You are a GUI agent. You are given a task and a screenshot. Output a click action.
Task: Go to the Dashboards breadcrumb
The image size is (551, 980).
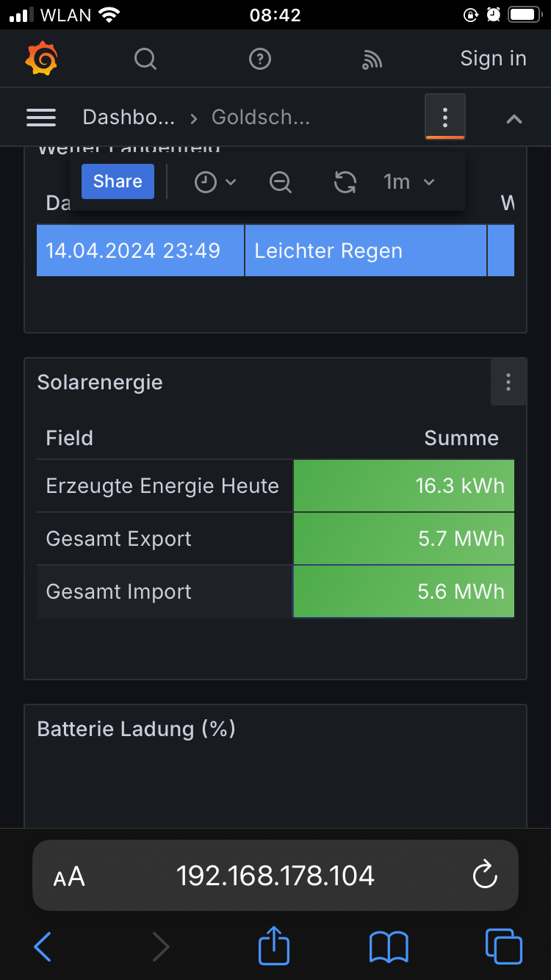pyautogui.click(x=129, y=117)
